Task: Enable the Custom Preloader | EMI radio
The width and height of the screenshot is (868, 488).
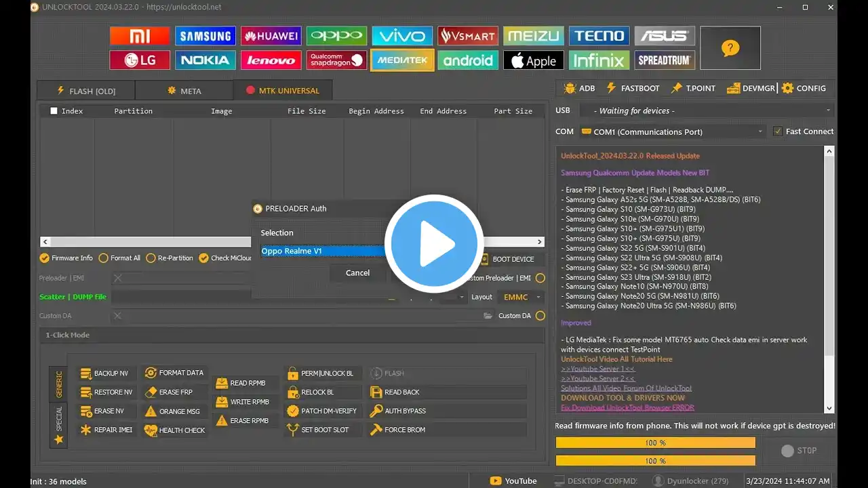Action: [540, 278]
